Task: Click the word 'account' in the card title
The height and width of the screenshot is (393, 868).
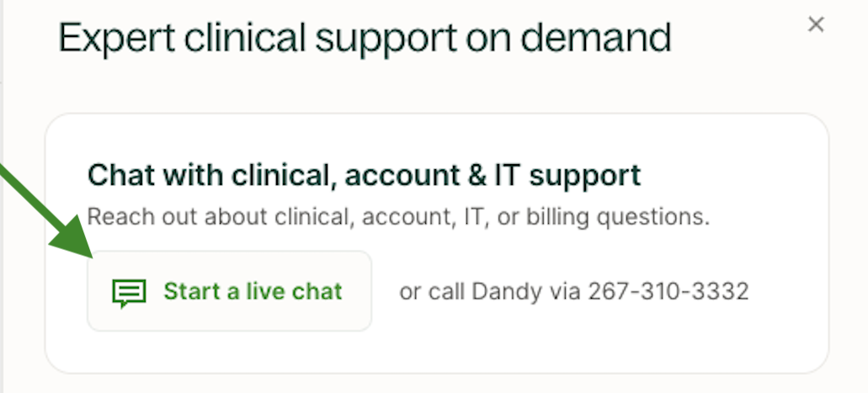Action: tap(397, 175)
